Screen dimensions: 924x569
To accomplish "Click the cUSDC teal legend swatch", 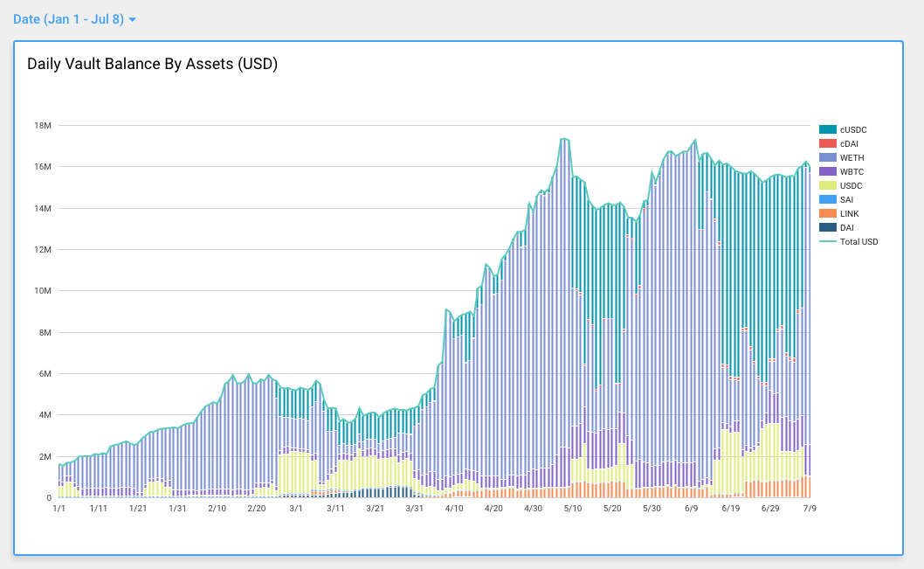I will 827,129.
